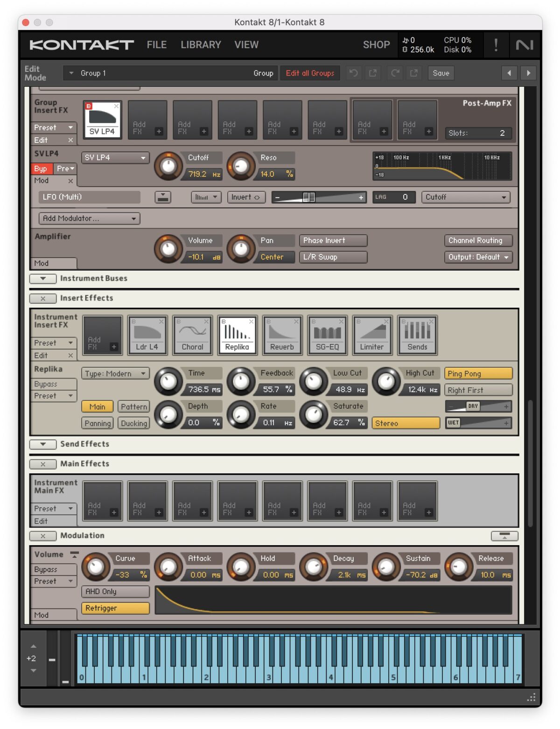This screenshot has width=560, height=729.
Task: Click the octave up arrow above +2
Action: [x=33, y=647]
